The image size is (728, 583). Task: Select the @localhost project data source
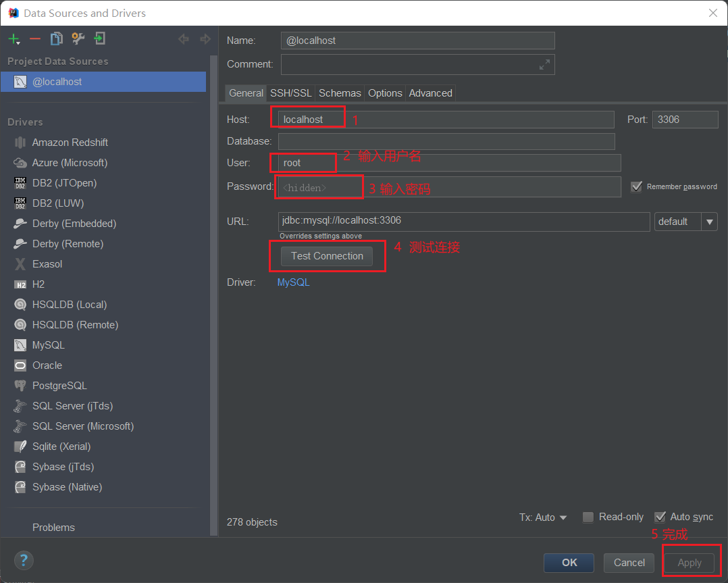(x=103, y=82)
